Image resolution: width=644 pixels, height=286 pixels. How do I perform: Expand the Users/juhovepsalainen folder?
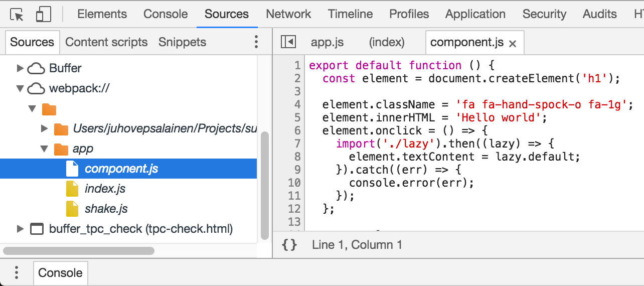click(x=44, y=129)
